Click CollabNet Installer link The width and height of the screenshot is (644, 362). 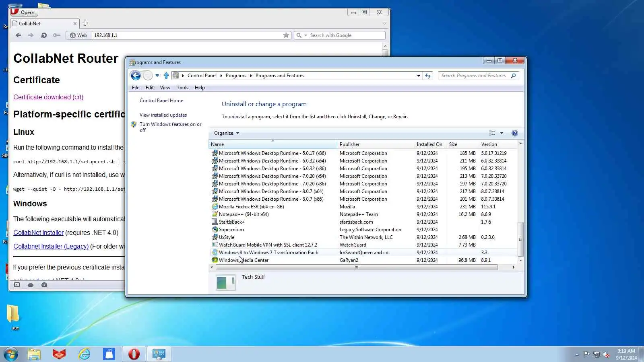pos(38,232)
